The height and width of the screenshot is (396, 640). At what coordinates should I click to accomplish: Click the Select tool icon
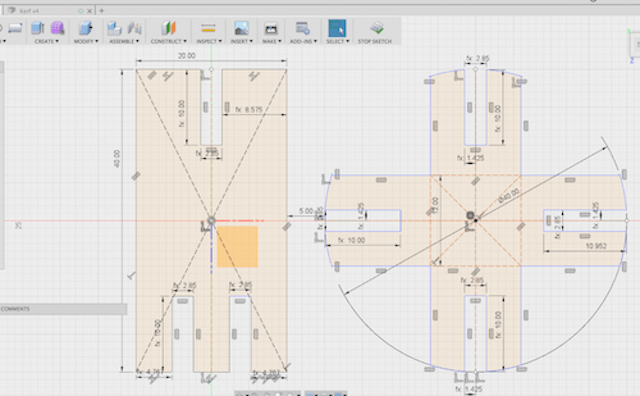pos(337,28)
